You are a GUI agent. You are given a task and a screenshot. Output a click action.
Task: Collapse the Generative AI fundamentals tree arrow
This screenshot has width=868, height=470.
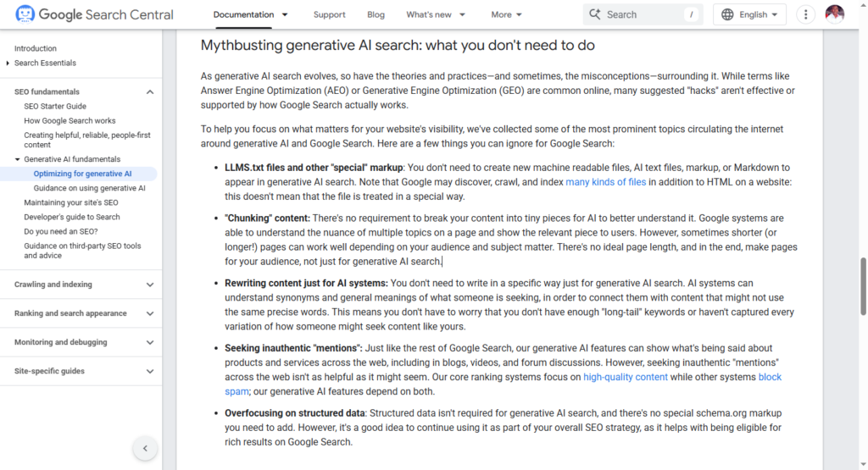pyautogui.click(x=17, y=159)
